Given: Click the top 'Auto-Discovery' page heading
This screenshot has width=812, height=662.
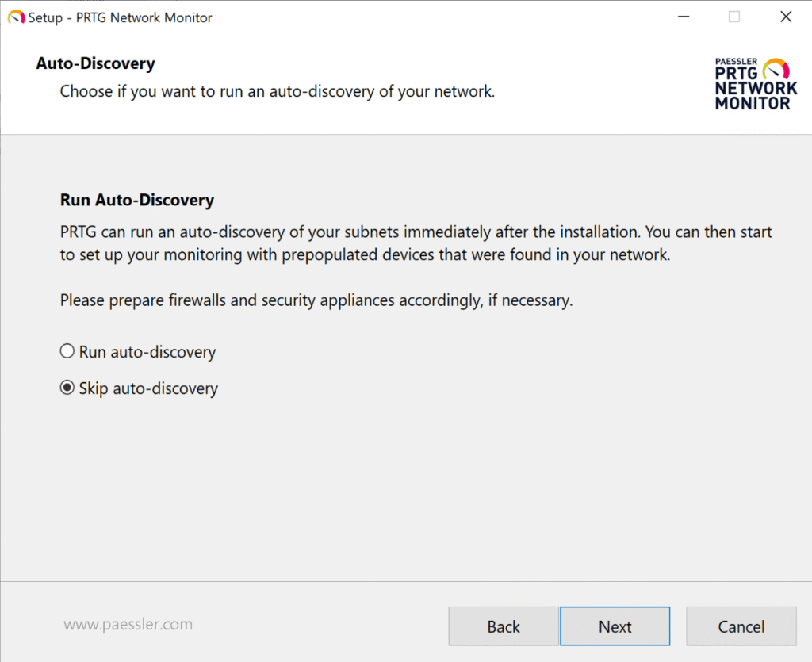Looking at the screenshot, I should (x=95, y=63).
